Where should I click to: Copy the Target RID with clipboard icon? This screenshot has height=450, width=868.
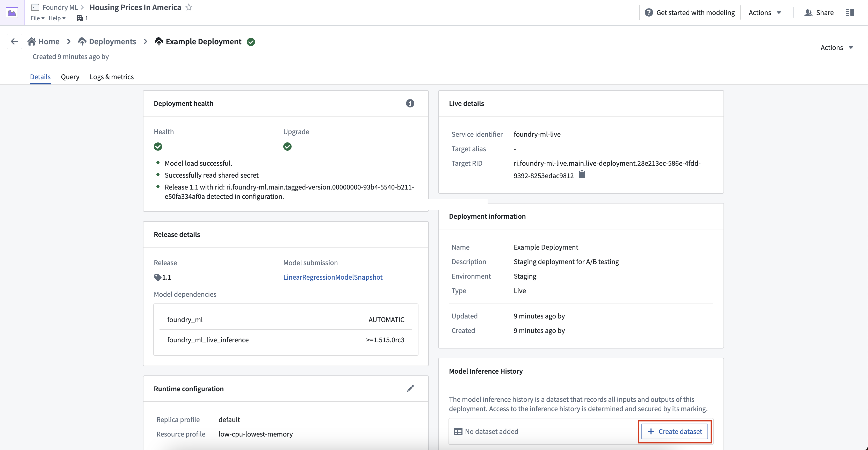pyautogui.click(x=582, y=175)
